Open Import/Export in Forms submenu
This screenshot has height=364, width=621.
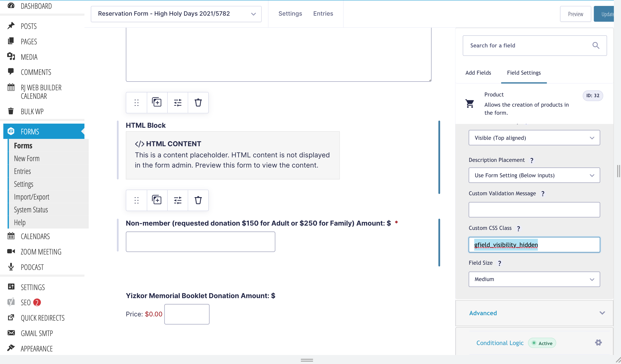[32, 197]
